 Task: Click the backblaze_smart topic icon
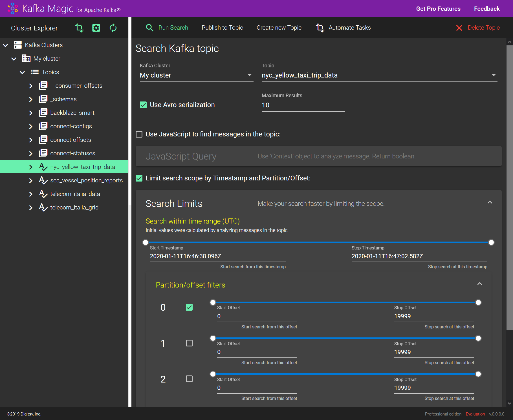43,112
